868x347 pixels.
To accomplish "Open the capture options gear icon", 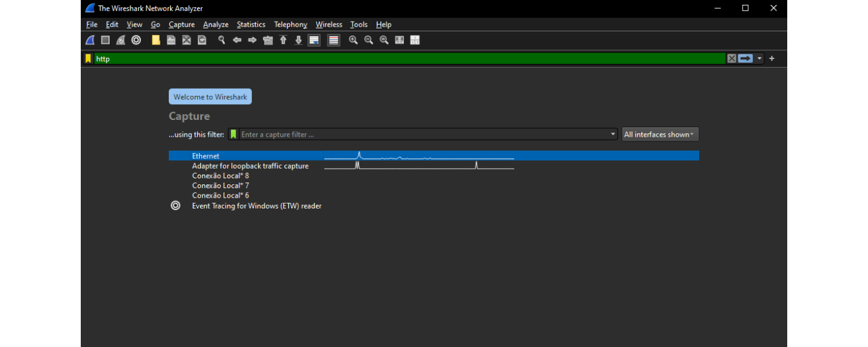I will [136, 40].
